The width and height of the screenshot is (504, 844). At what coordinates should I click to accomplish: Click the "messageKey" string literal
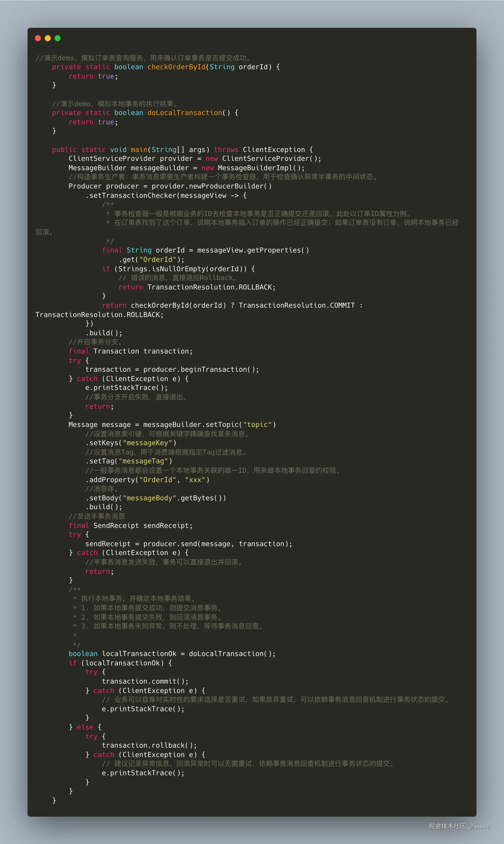point(147,443)
